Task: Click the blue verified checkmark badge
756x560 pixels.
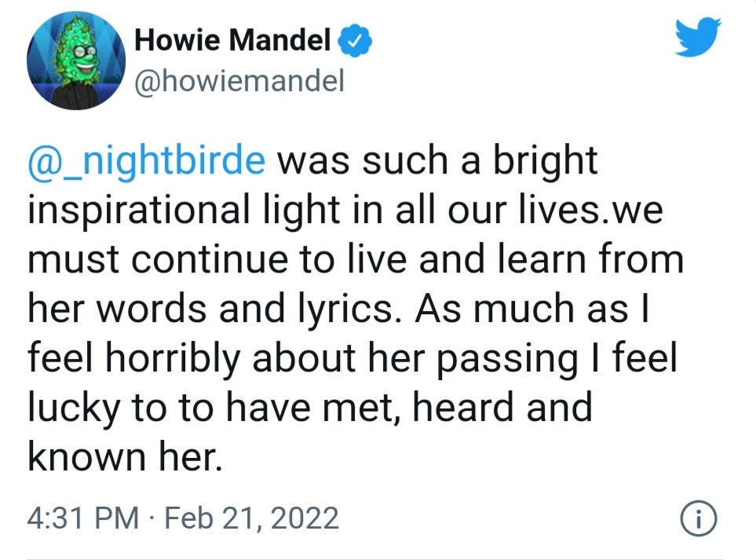Action: point(354,41)
